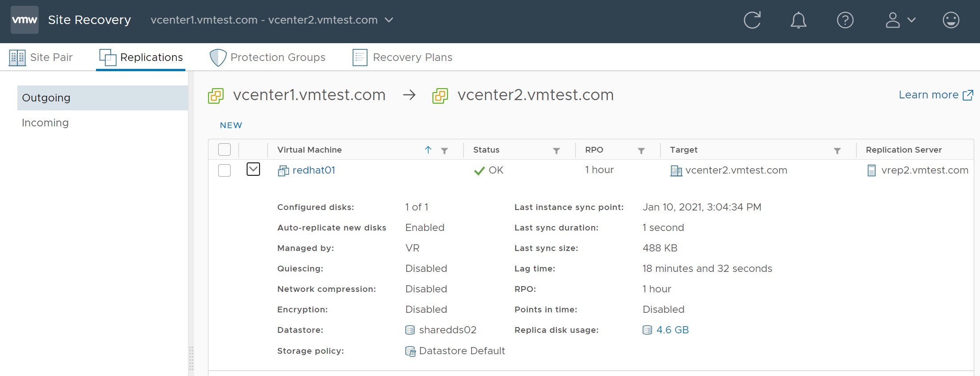Open the RPO column filter
Viewport: 980px width, 376px height.
tap(641, 150)
